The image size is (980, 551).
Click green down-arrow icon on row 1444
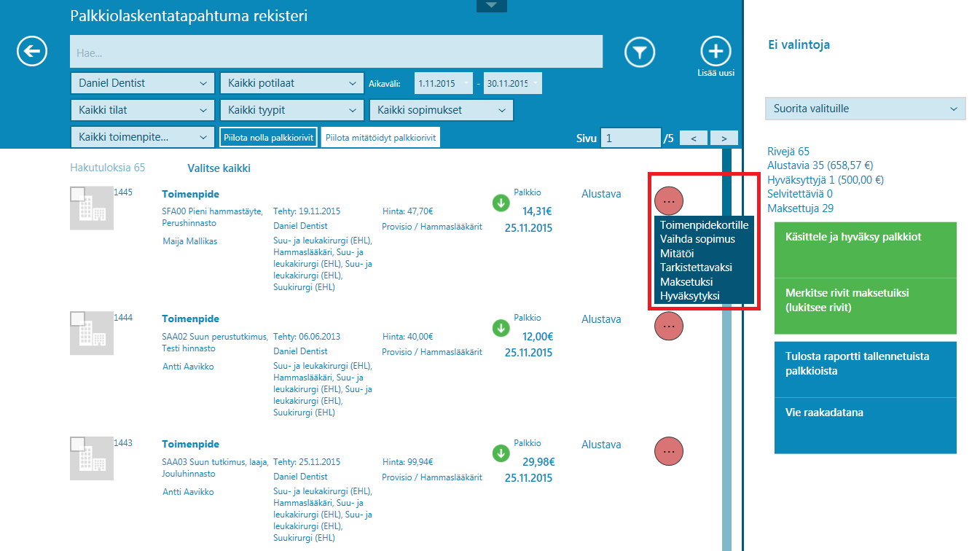(501, 329)
